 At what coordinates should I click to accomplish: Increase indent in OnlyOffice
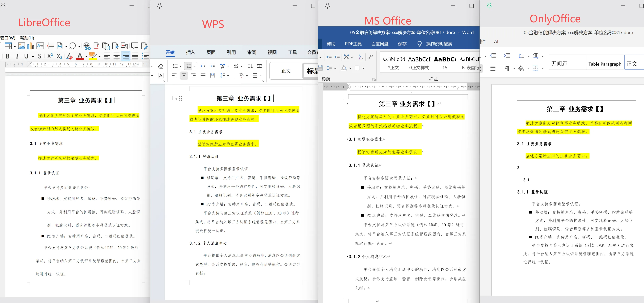(x=507, y=56)
